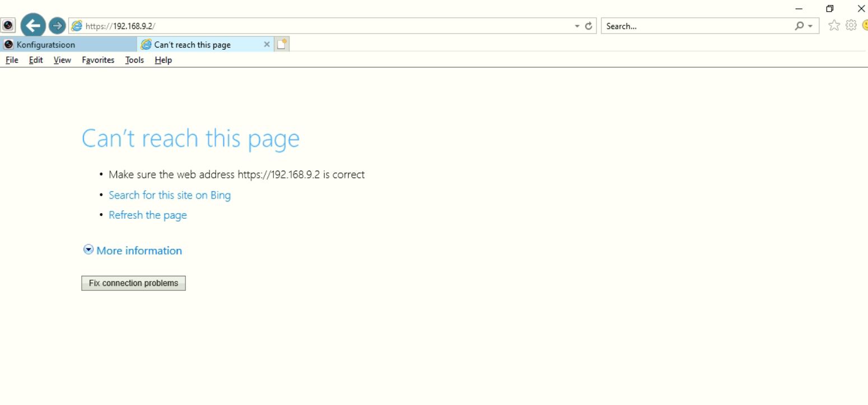Open the Tools gear icon
This screenshot has width=868, height=405.
(x=851, y=26)
